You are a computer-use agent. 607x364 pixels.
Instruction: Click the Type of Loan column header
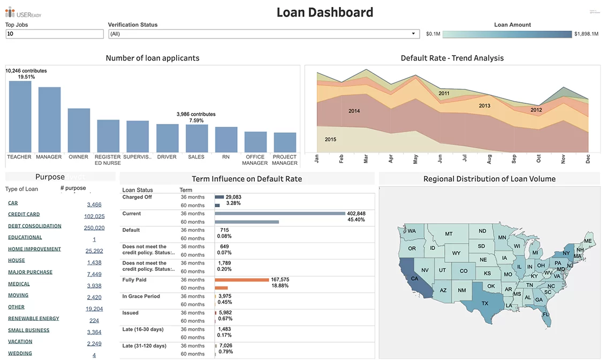21,189
